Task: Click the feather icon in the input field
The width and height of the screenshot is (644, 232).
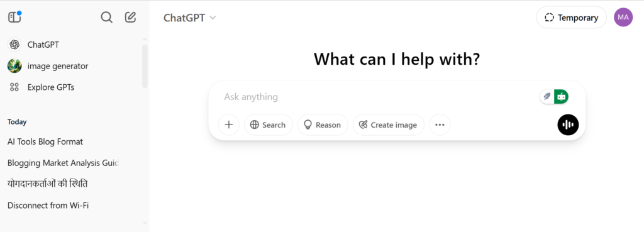Action: pyautogui.click(x=547, y=97)
